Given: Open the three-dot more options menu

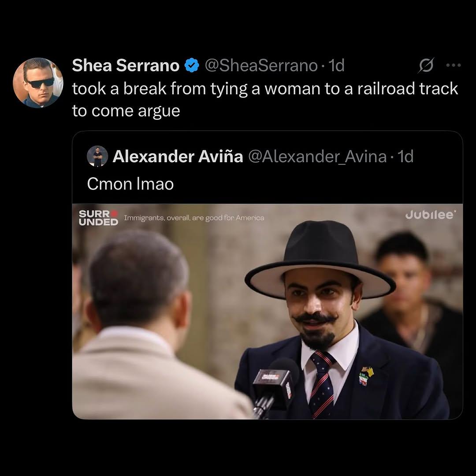Looking at the screenshot, I should [454, 65].
